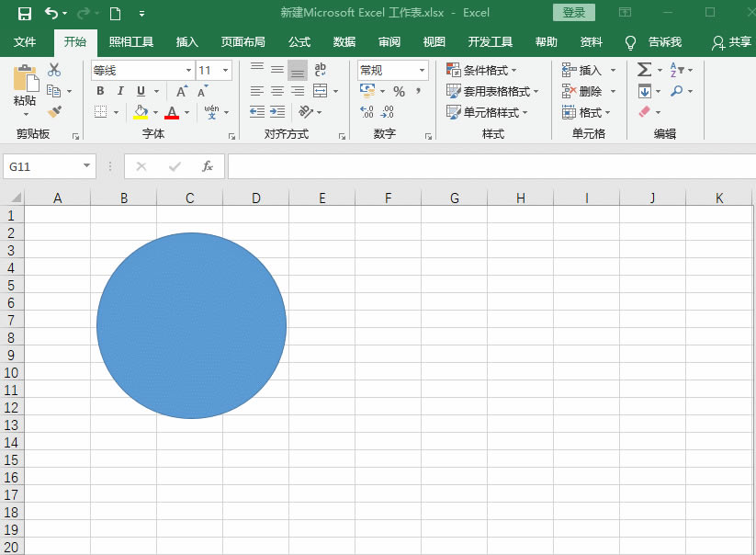Expand the fill color dropdown arrow
756x555 pixels.
[155, 111]
